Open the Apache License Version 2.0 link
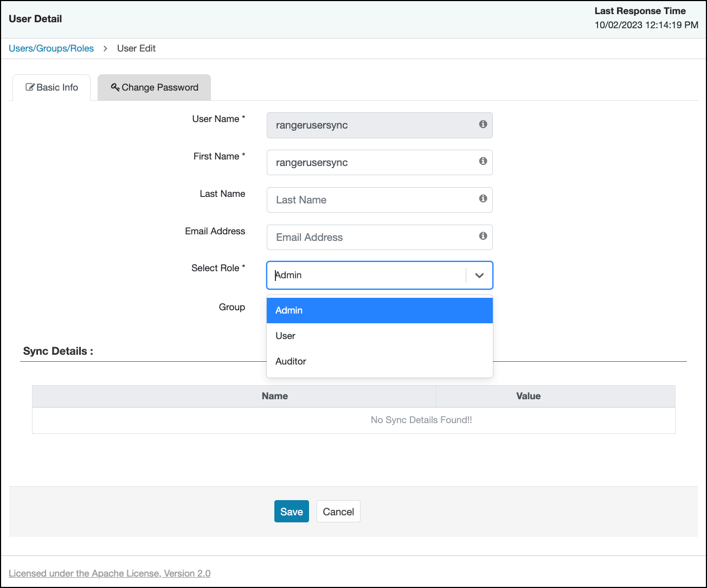The width and height of the screenshot is (707, 588). (x=110, y=573)
